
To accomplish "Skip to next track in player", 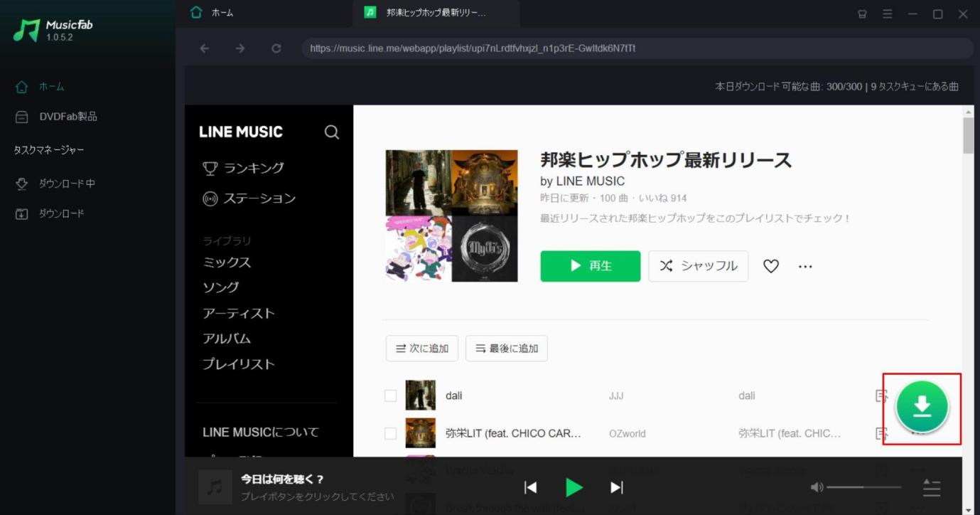I will 617,487.
